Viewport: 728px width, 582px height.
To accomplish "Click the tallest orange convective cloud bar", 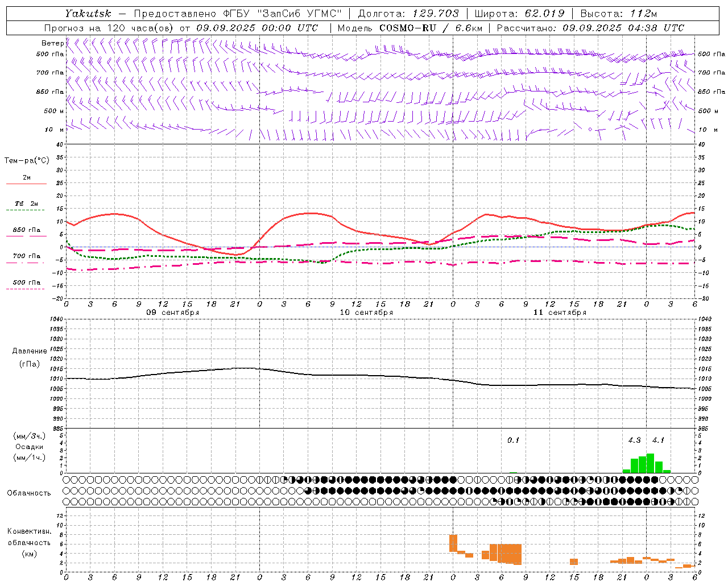I will [453, 543].
